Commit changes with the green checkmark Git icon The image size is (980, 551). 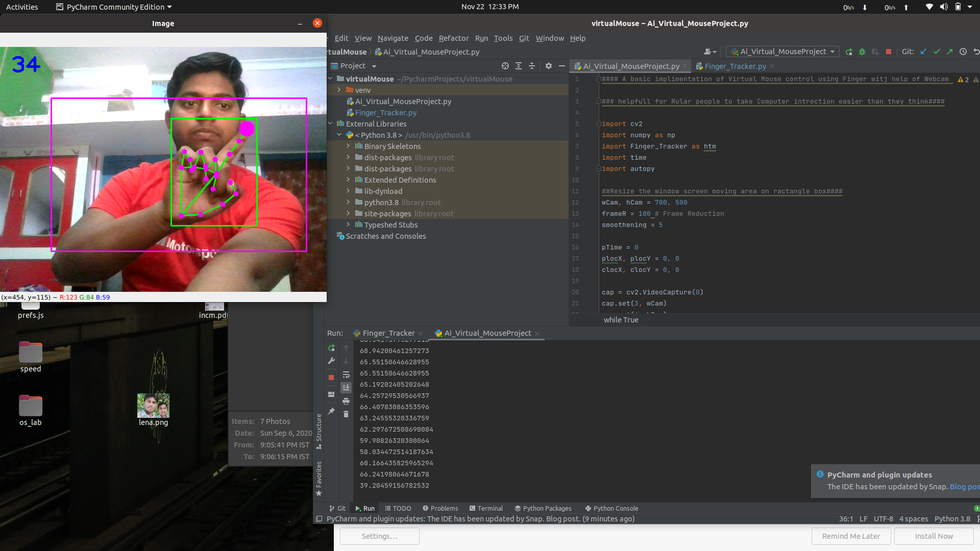937,52
